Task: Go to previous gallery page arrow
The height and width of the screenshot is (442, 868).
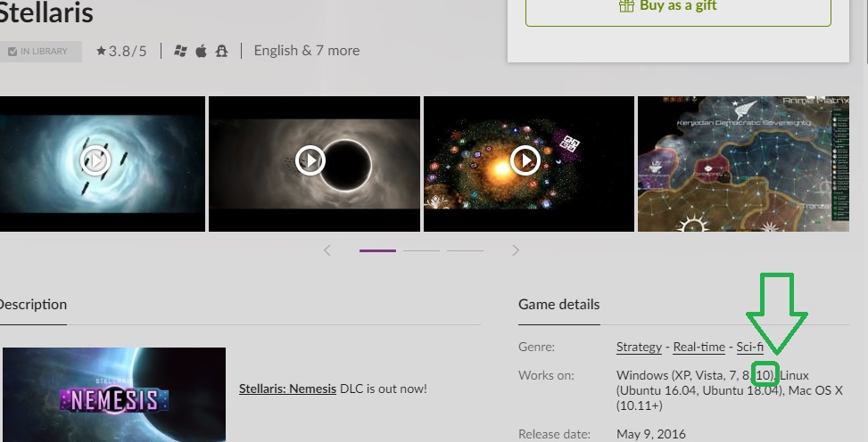Action: coord(327,250)
